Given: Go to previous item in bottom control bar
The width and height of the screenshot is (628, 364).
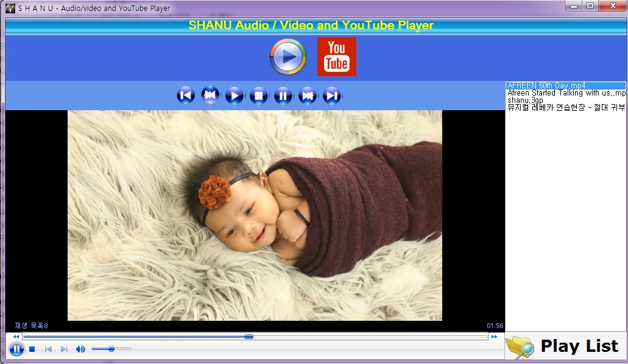Looking at the screenshot, I should point(48,349).
